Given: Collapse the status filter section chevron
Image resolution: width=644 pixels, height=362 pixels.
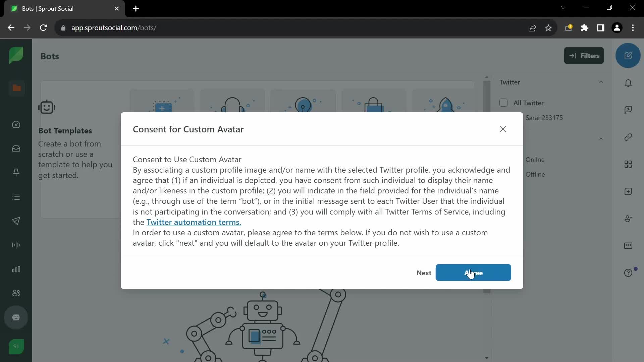Looking at the screenshot, I should [601, 139].
